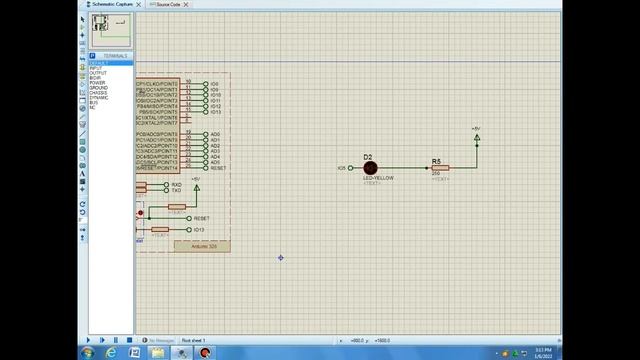The width and height of the screenshot is (640, 360).
Task: Mirror the object horizontally
Action: [x=82, y=230]
